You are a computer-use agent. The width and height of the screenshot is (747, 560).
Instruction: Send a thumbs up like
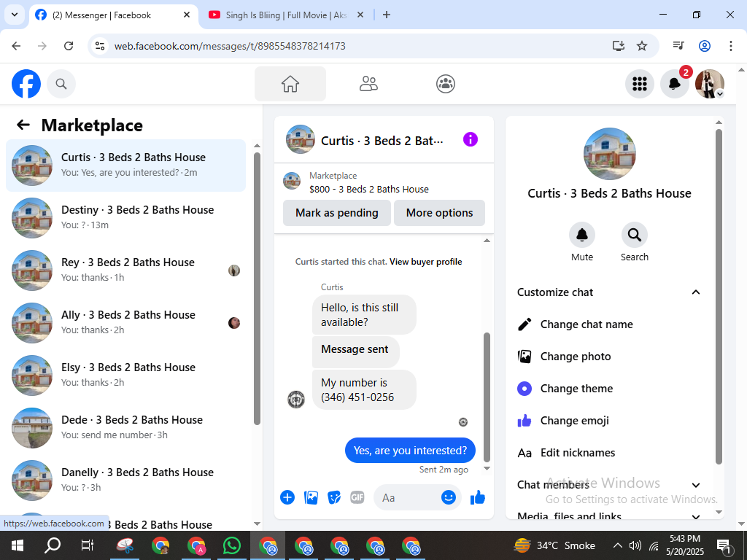[x=477, y=497]
